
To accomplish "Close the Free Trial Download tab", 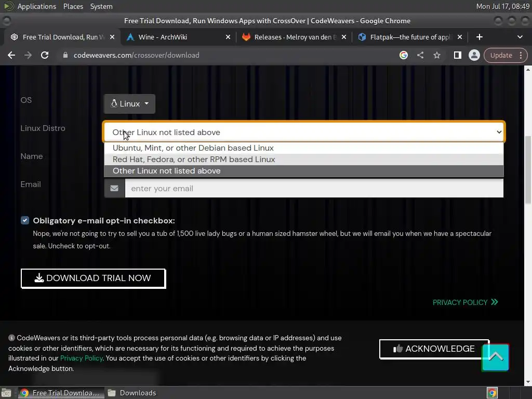I will pos(112,37).
